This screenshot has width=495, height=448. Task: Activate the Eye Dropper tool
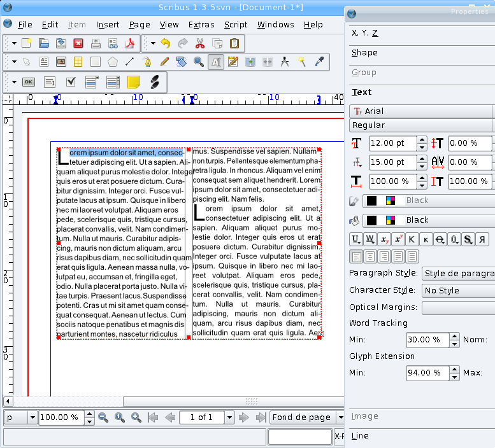pyautogui.click(x=320, y=62)
